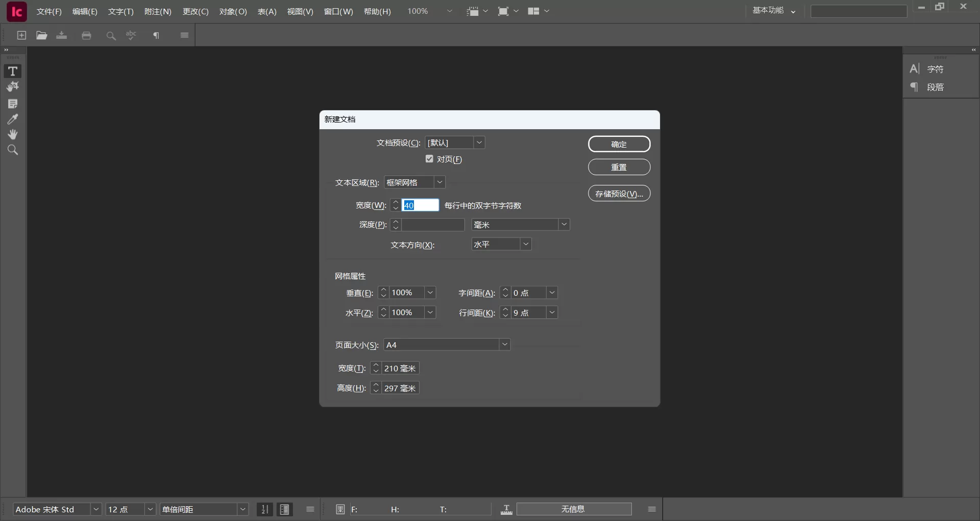The image size is (980, 521).
Task: Open the 窗口(W) menu
Action: tap(338, 11)
